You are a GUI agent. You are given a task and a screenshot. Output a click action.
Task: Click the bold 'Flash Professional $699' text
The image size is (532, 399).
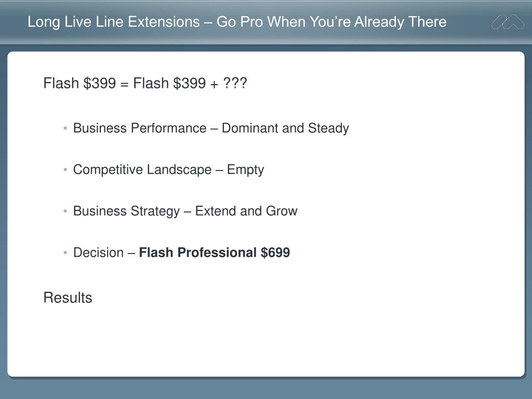pyautogui.click(x=215, y=252)
